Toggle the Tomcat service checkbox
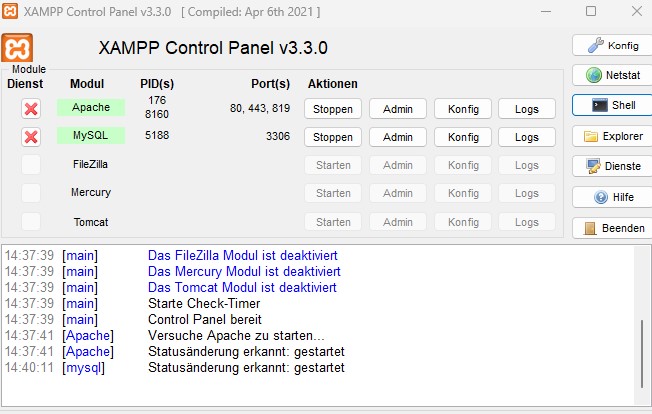 (x=31, y=221)
